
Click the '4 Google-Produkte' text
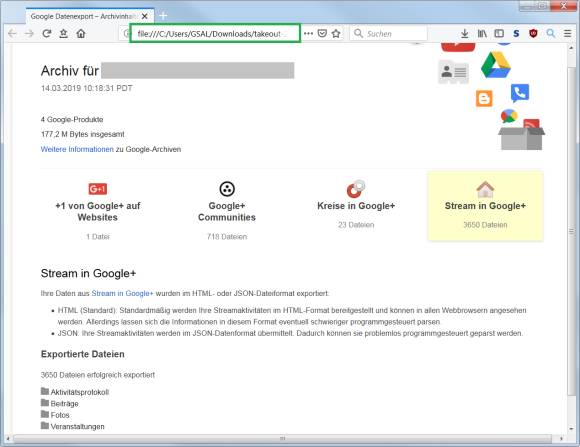(72, 120)
